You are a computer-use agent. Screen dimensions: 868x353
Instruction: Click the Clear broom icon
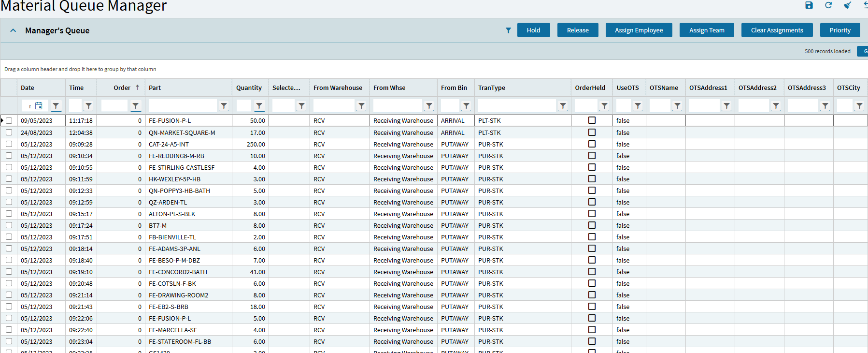pos(847,5)
